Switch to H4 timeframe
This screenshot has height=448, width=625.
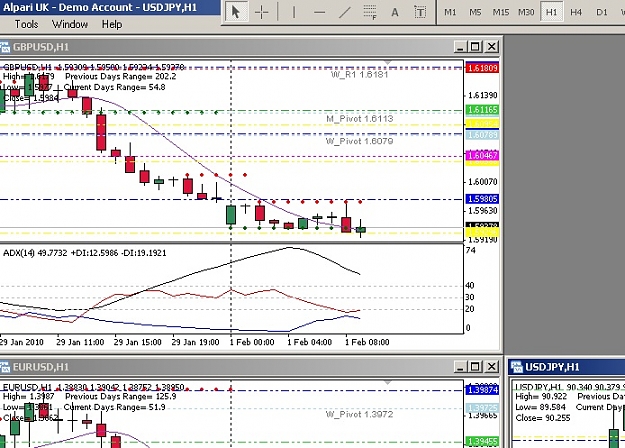click(x=576, y=12)
